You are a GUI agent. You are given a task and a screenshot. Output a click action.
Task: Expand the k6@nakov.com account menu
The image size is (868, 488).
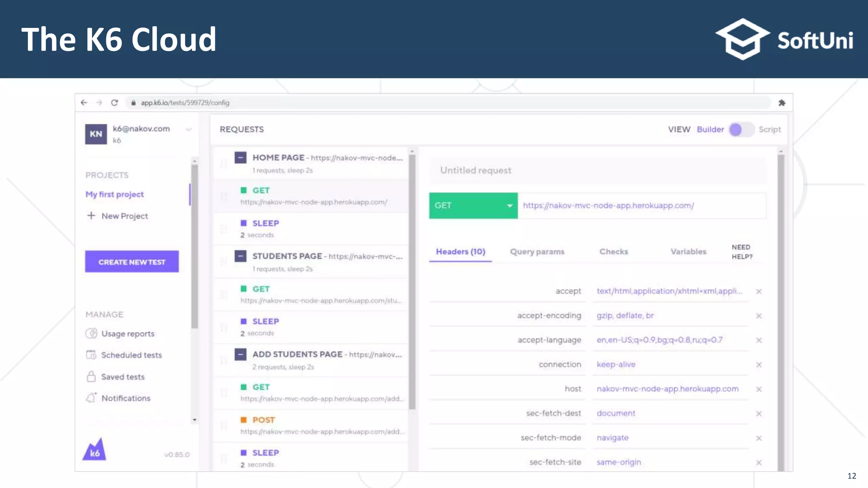(x=189, y=130)
